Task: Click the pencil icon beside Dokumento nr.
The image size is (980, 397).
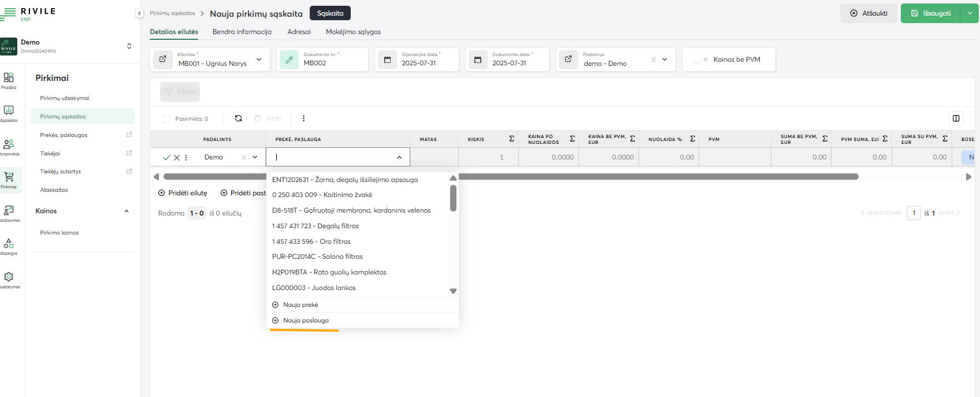Action: [x=289, y=60]
